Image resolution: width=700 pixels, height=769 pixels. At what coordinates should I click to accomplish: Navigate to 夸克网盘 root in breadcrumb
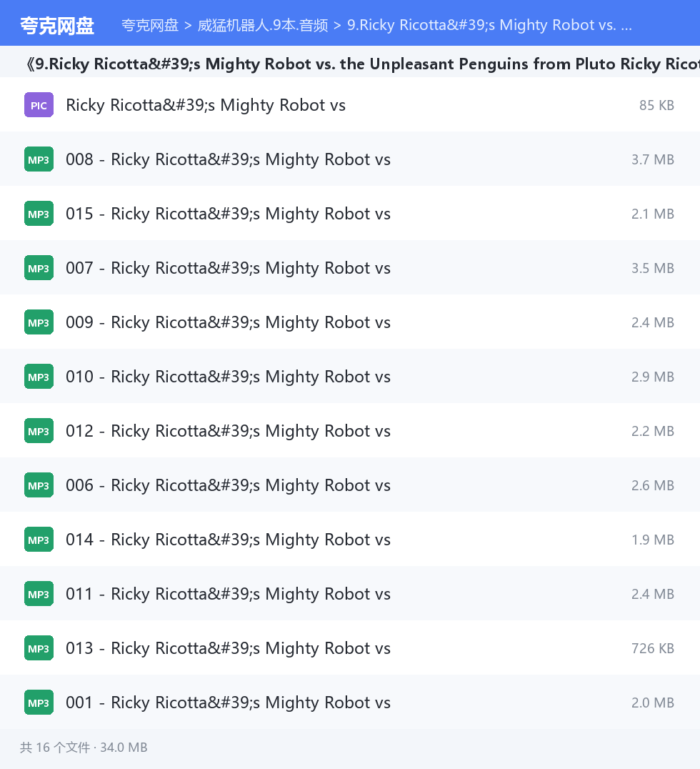point(149,25)
